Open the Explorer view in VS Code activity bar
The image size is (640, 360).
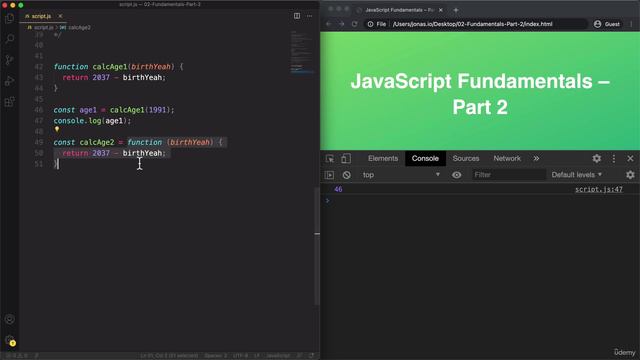click(9, 18)
